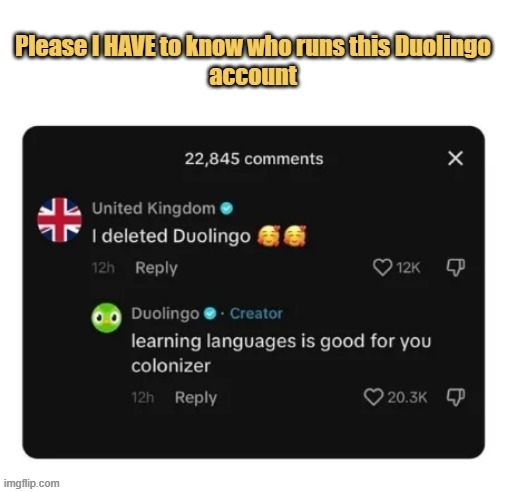
Task: Click the 20.3K like count
Action: coord(407,397)
